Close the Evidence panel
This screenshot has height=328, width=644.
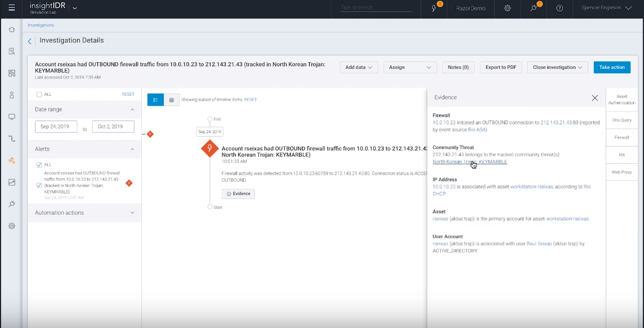[595, 98]
